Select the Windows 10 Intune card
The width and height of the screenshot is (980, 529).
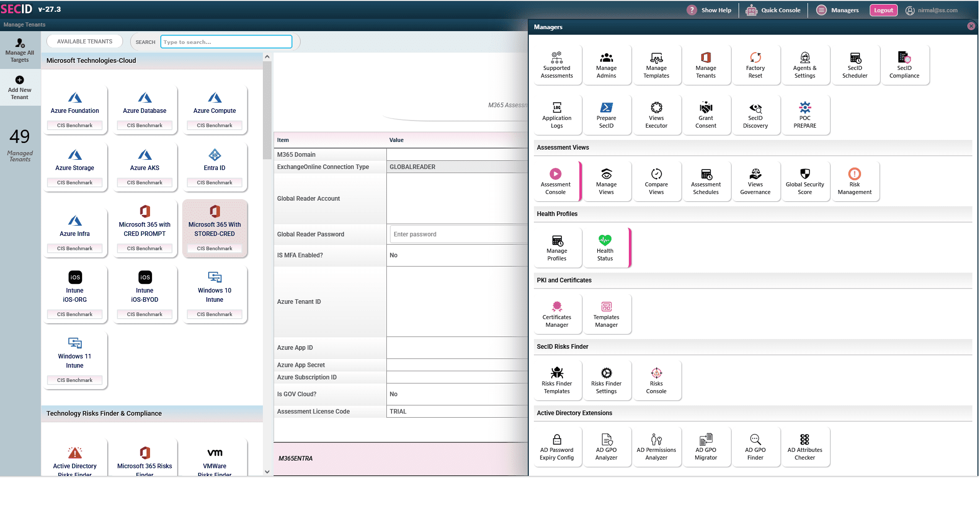215,295
